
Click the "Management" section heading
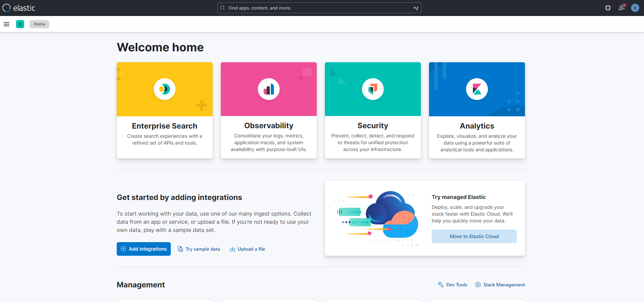tap(141, 285)
